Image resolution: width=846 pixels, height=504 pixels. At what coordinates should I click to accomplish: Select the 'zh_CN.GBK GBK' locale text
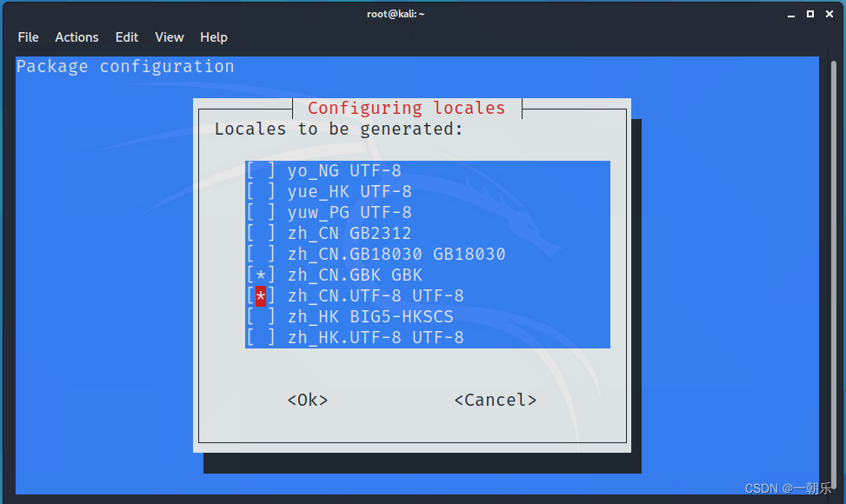[355, 275]
